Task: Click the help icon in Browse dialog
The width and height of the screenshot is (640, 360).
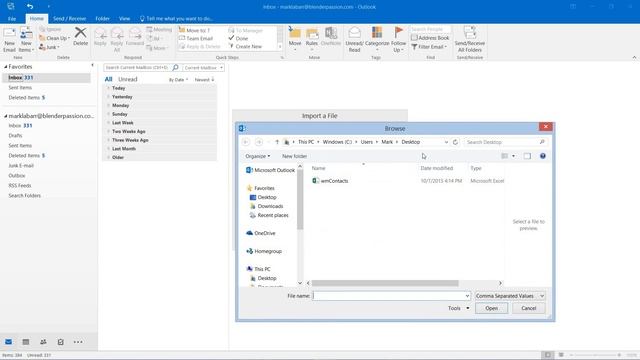Action: 543,156
